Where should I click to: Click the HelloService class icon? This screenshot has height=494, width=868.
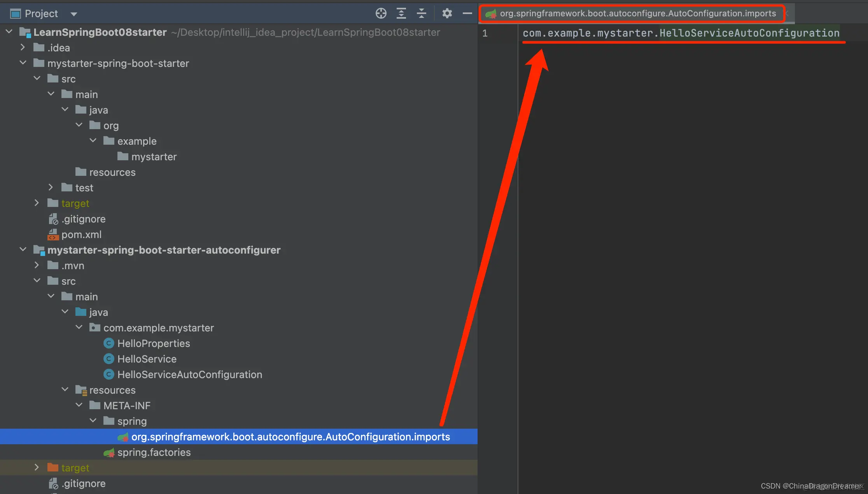(x=108, y=359)
